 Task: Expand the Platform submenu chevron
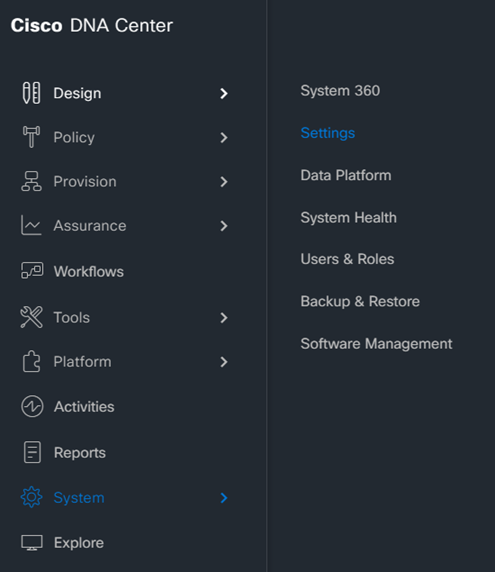[224, 362]
